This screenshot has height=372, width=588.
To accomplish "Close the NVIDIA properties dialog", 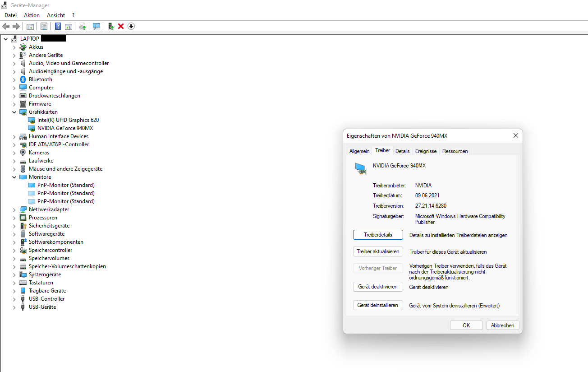I will [516, 135].
